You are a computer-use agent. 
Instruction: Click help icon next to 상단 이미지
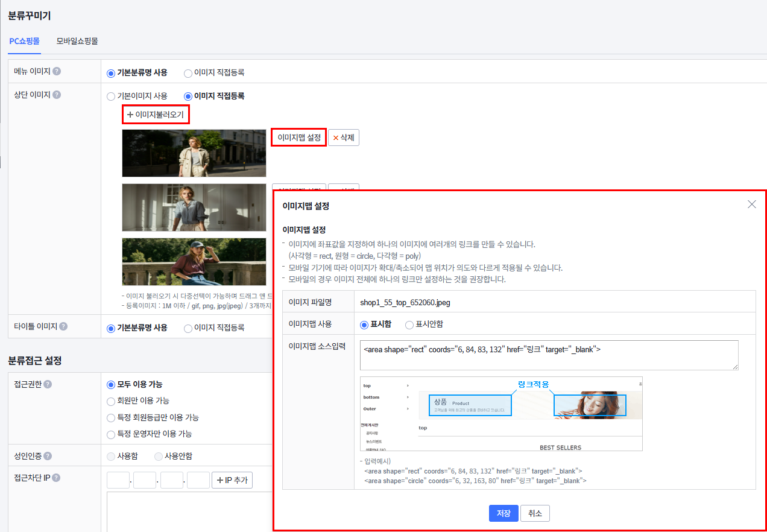click(x=57, y=95)
